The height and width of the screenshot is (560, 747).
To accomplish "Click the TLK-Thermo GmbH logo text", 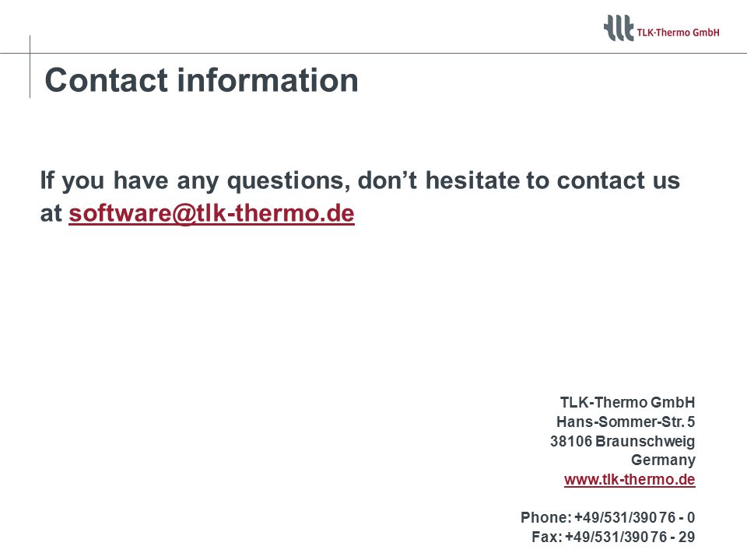I will (678, 33).
